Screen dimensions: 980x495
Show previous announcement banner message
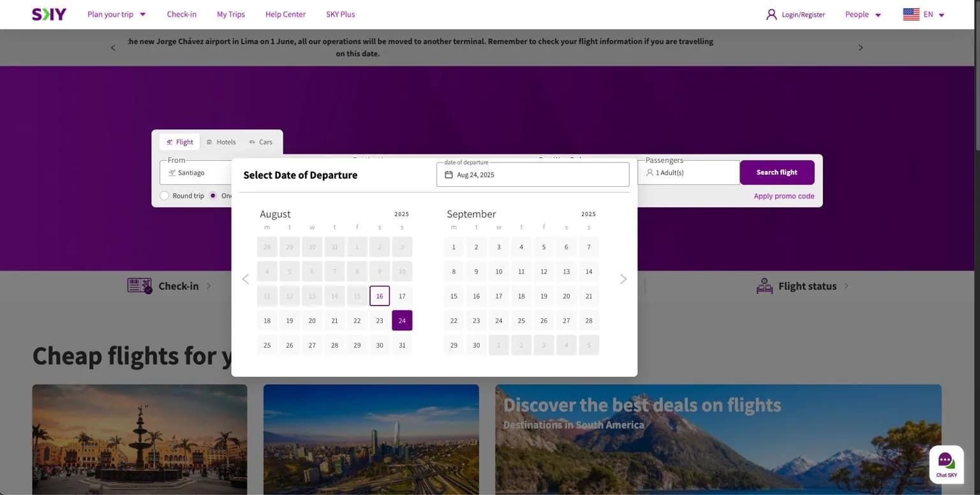[x=113, y=48]
